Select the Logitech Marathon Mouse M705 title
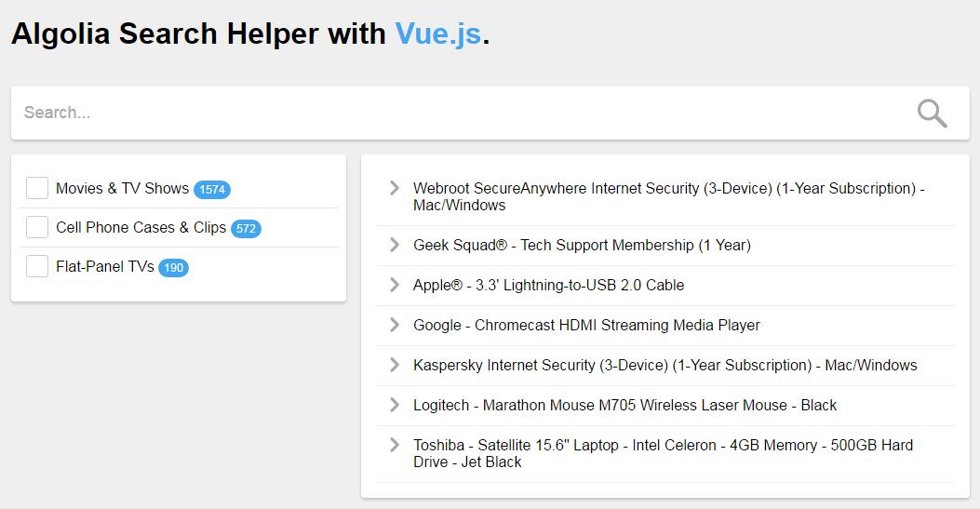The height and width of the screenshot is (509, 980). click(624, 405)
